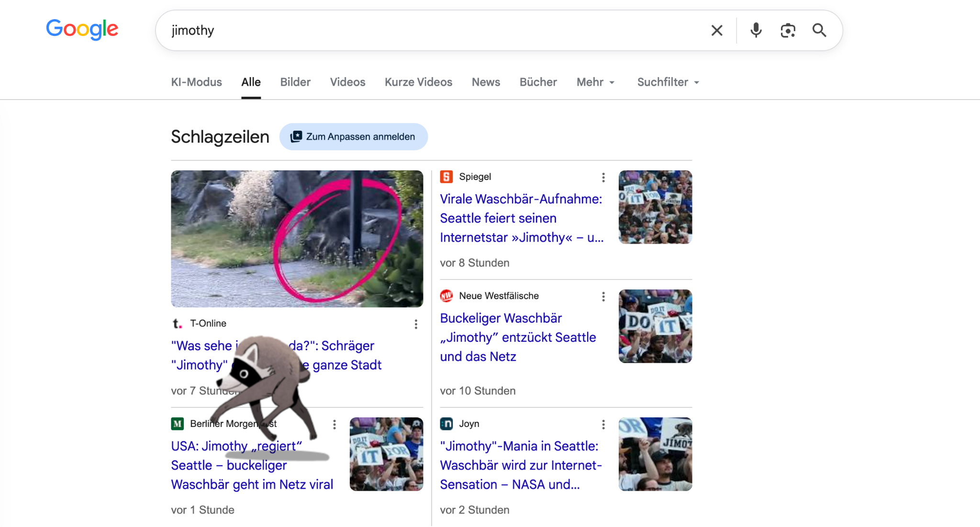Open the Videos tab
This screenshot has width=980, height=527.
348,82
